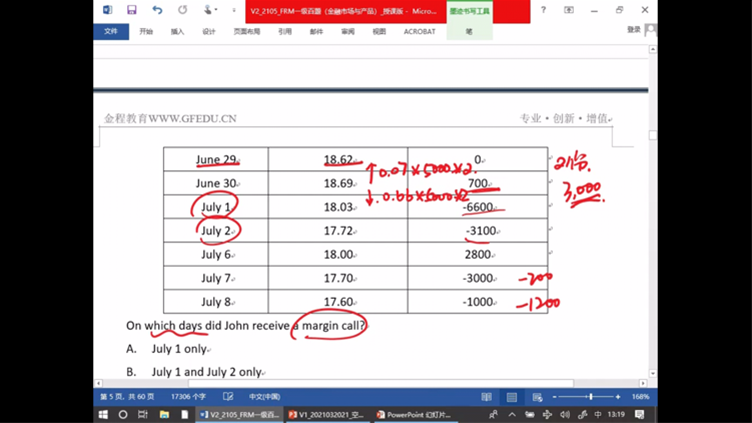Click the horizontal scrollbar left arrow

(x=98, y=383)
